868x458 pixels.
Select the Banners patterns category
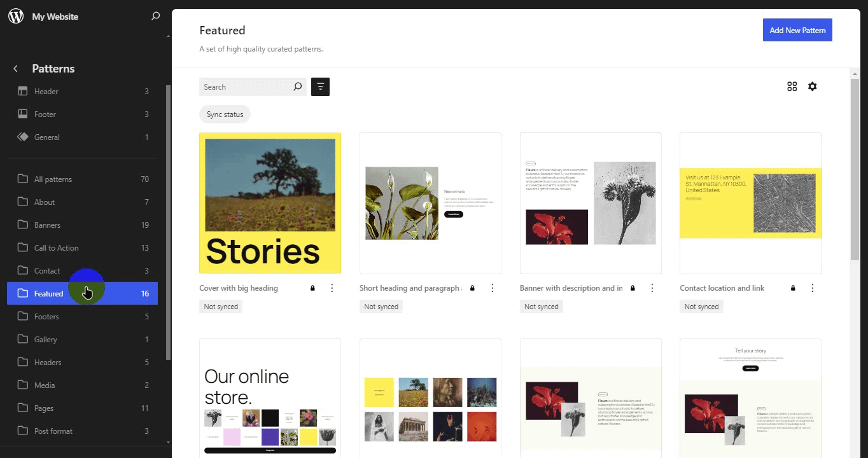click(x=83, y=225)
